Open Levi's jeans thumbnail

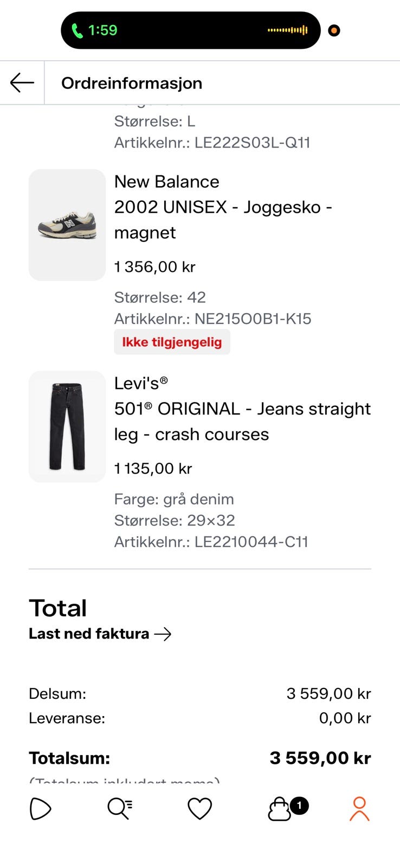[x=67, y=426]
